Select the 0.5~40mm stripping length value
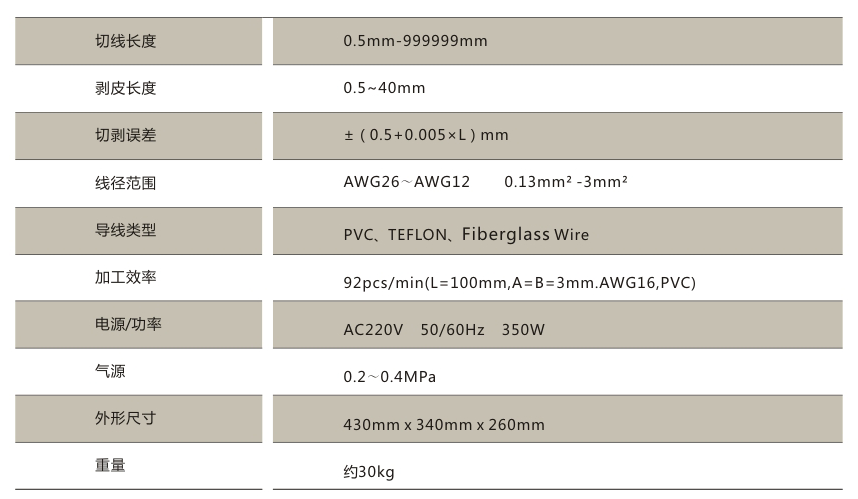858x499 pixels. [x=384, y=88]
